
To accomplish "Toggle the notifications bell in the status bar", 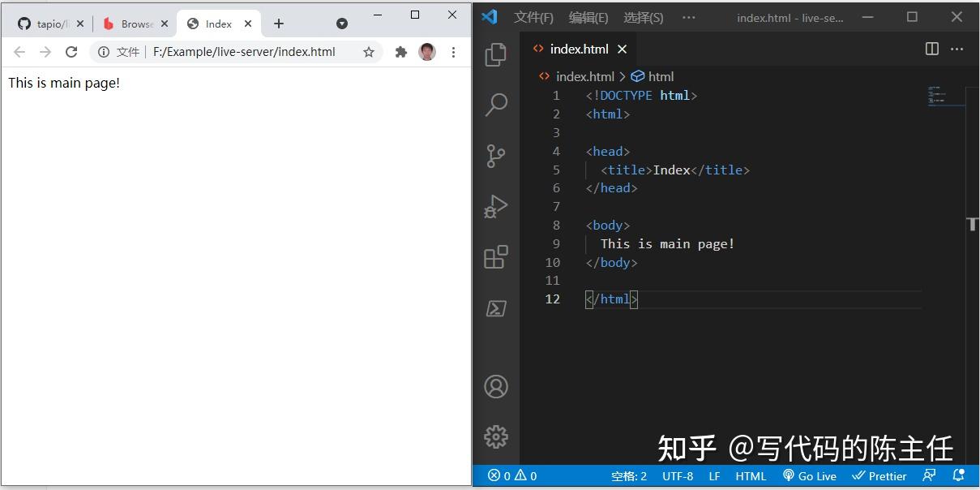I will tap(959, 476).
